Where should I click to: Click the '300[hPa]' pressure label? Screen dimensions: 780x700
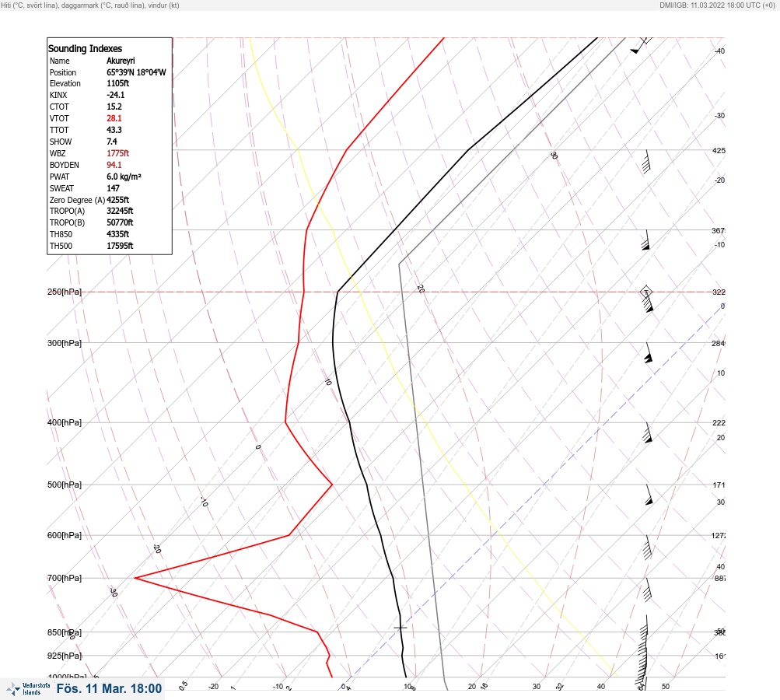(x=65, y=343)
